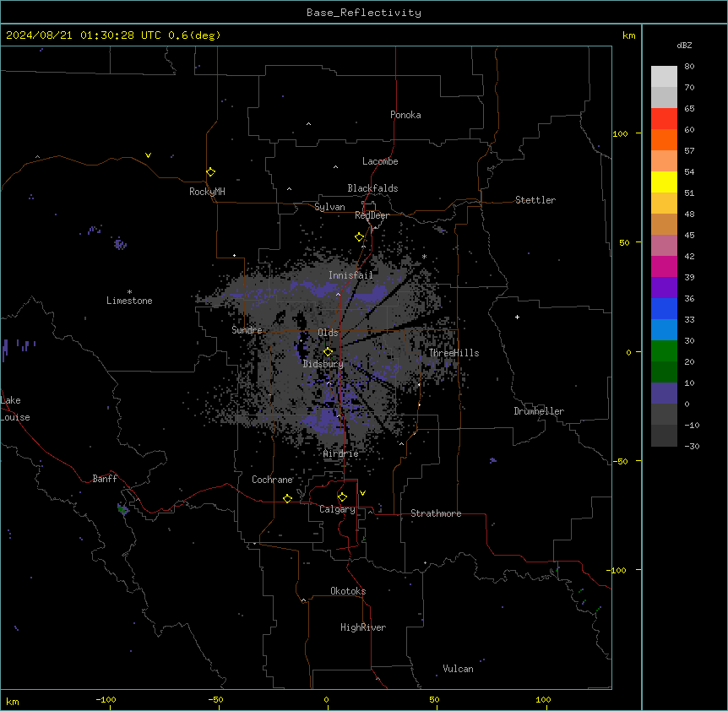Click the white asterisk east of Innisfail

tap(424, 257)
